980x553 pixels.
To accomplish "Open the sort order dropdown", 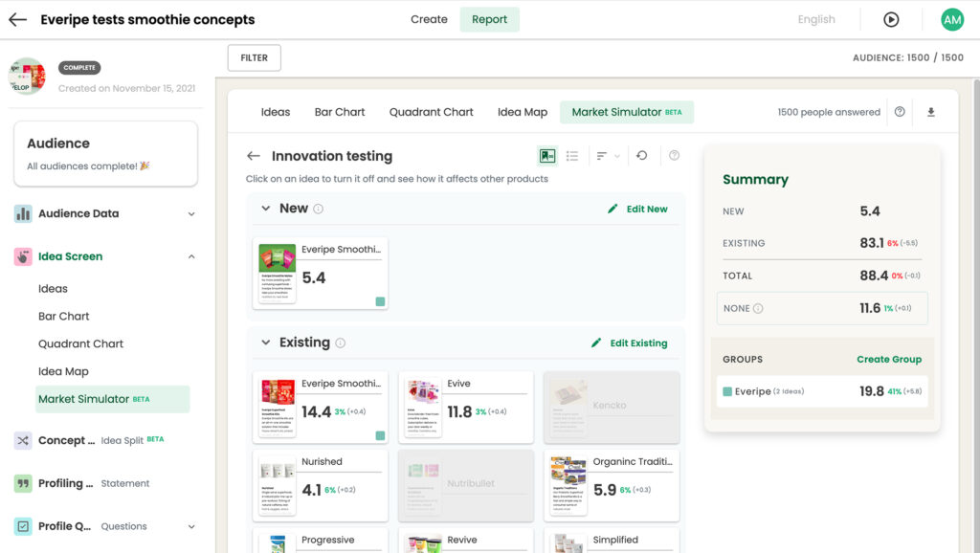I will click(x=608, y=156).
